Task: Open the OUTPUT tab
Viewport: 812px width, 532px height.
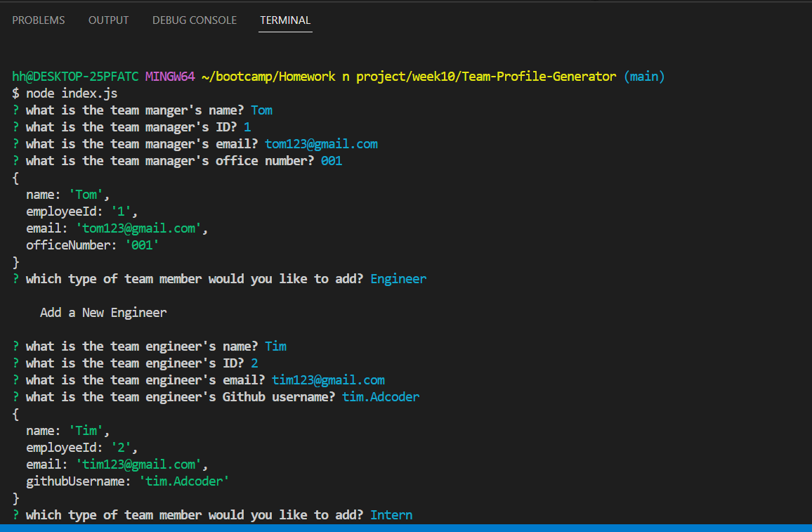Action: (108, 20)
